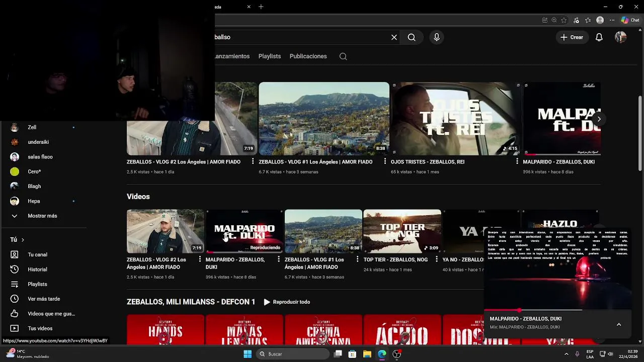Clear the YouTube search box text
This screenshot has height=362, width=644.
[394, 37]
